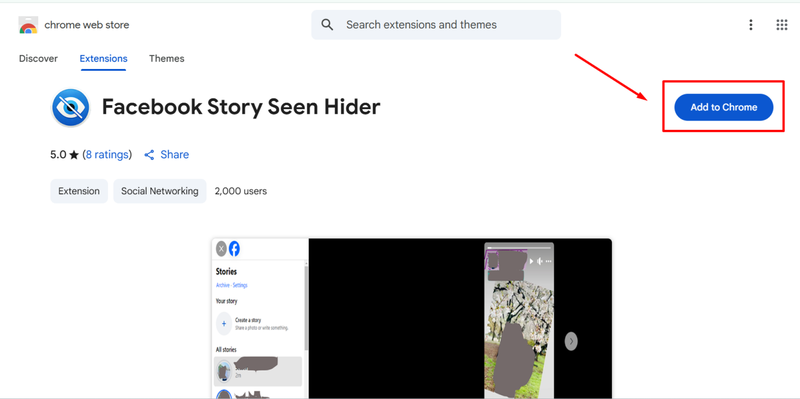Click the 2,000 users text
800x399 pixels.
coord(241,191)
